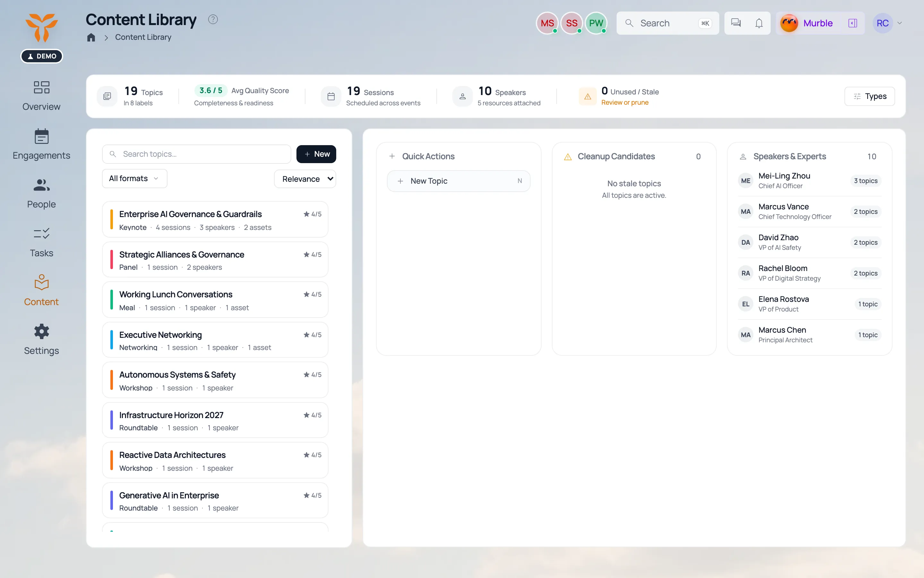Click the home breadcrumb icon
Screen dimensions: 924x578
click(x=91, y=37)
